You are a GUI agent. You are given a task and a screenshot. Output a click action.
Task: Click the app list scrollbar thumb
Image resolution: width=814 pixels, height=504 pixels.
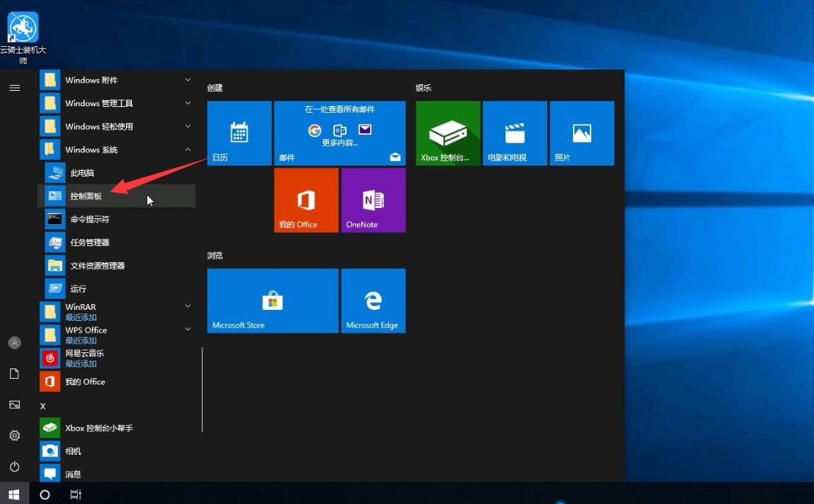pos(202,390)
